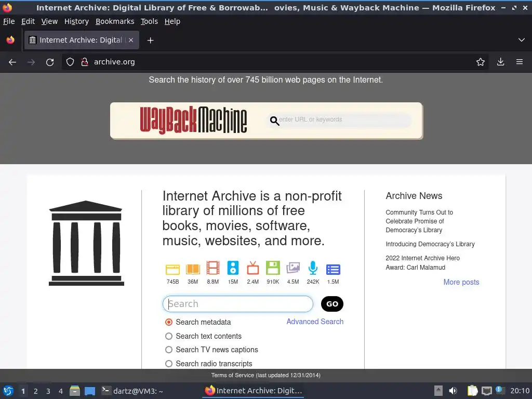Open the Firefox View icon in the tab bar
This screenshot has width=532, height=399.
(x=10, y=40)
